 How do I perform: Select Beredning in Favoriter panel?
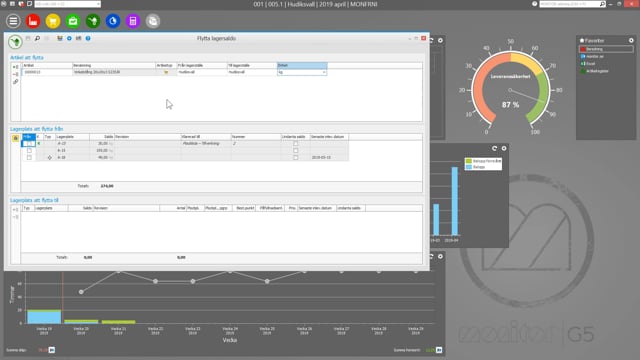coord(606,49)
